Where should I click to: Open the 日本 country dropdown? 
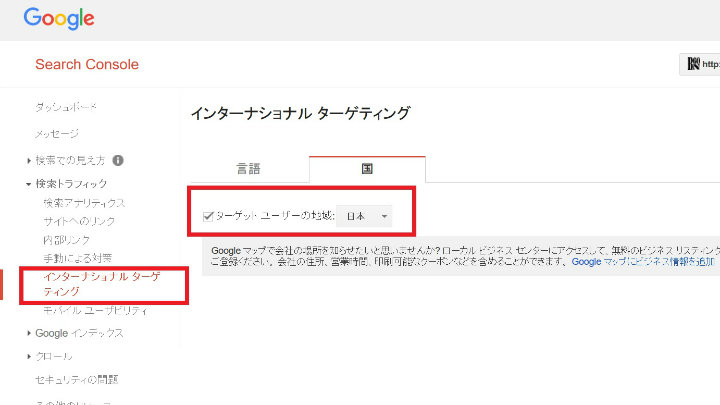tap(364, 216)
